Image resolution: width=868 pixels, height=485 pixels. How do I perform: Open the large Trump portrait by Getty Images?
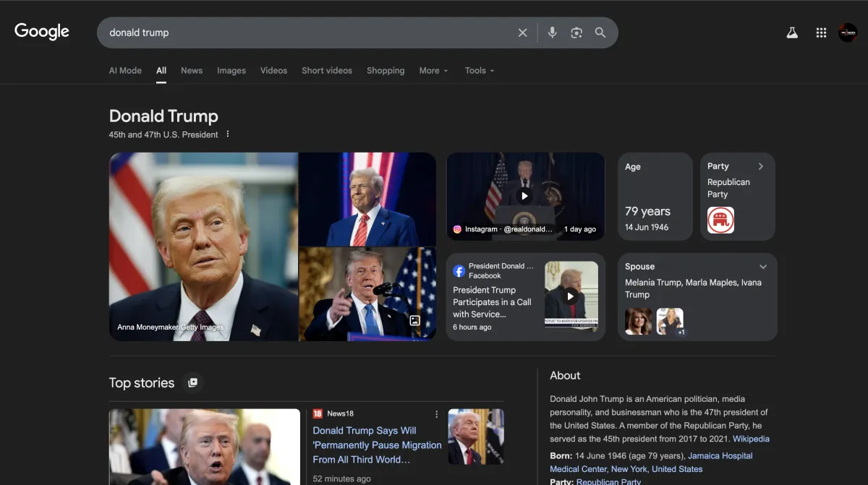[203, 246]
